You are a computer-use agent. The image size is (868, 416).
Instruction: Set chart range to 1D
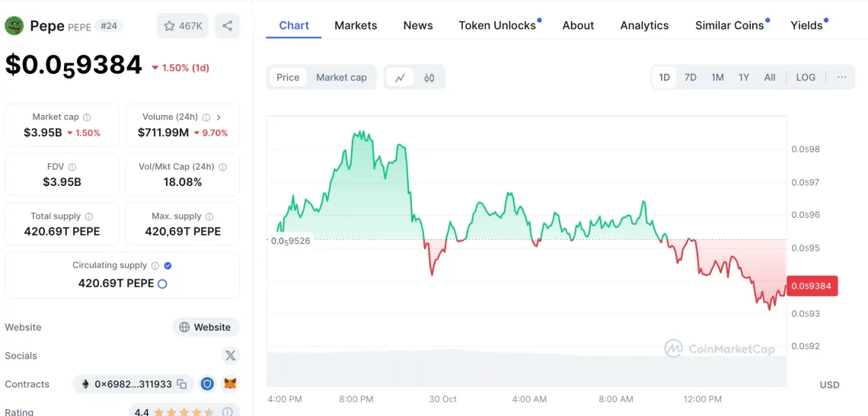(664, 78)
